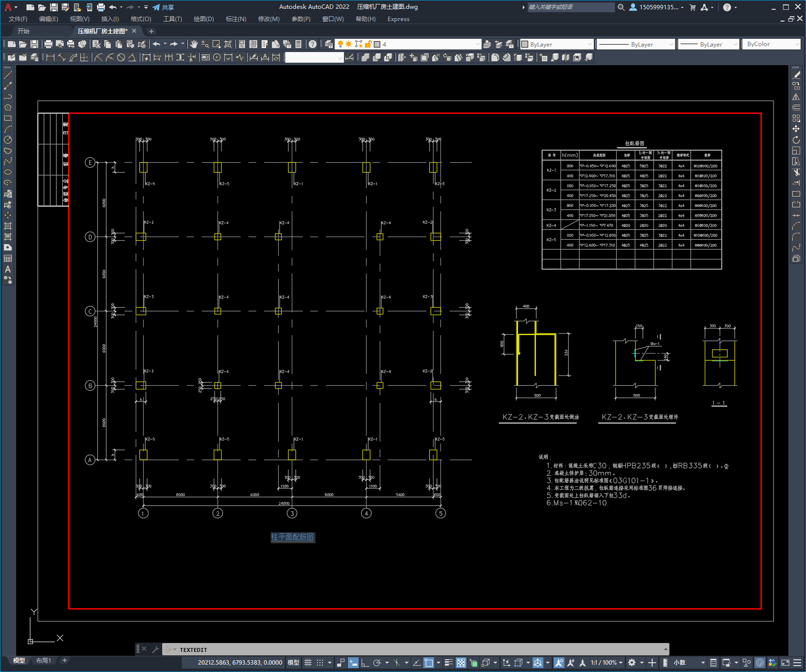Click the Plot printer icon in standard toolbar

[49, 44]
